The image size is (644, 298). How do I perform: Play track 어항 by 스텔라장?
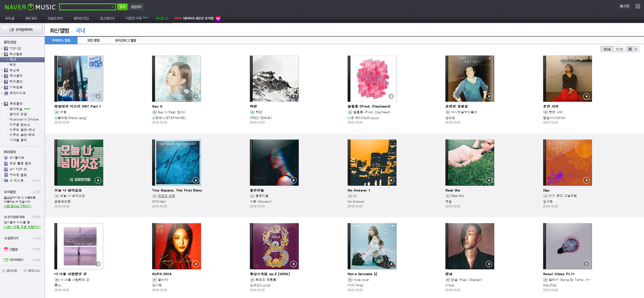pyautogui.click(x=57, y=112)
